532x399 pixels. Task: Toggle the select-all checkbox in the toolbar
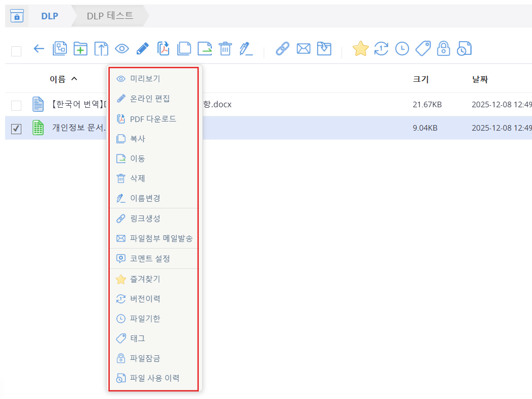click(16, 51)
